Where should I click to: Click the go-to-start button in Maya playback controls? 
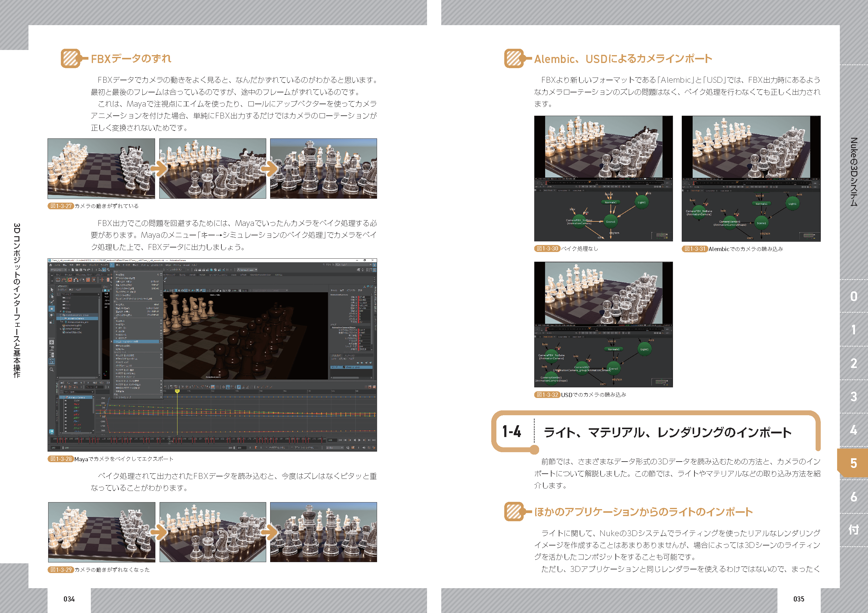[340, 440]
